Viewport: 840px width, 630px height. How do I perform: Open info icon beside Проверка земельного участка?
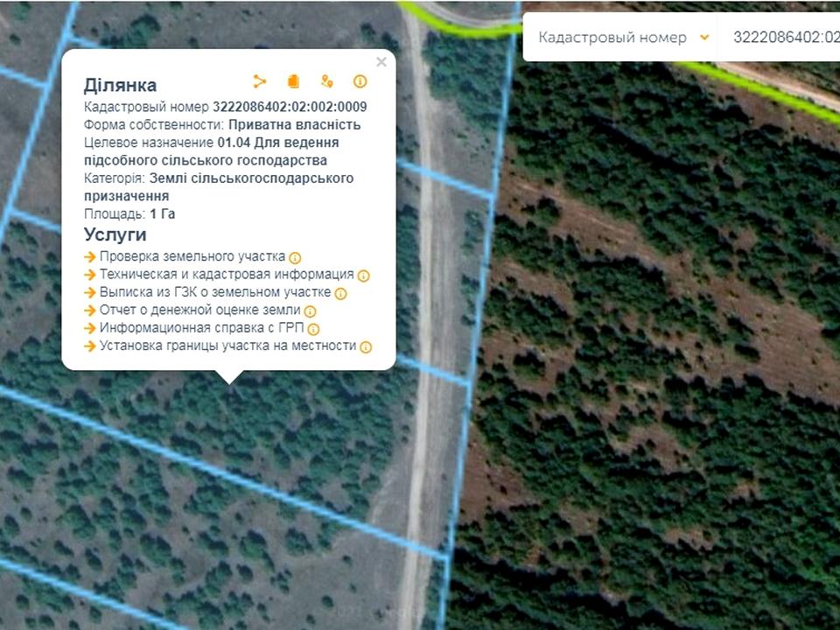[x=295, y=258]
